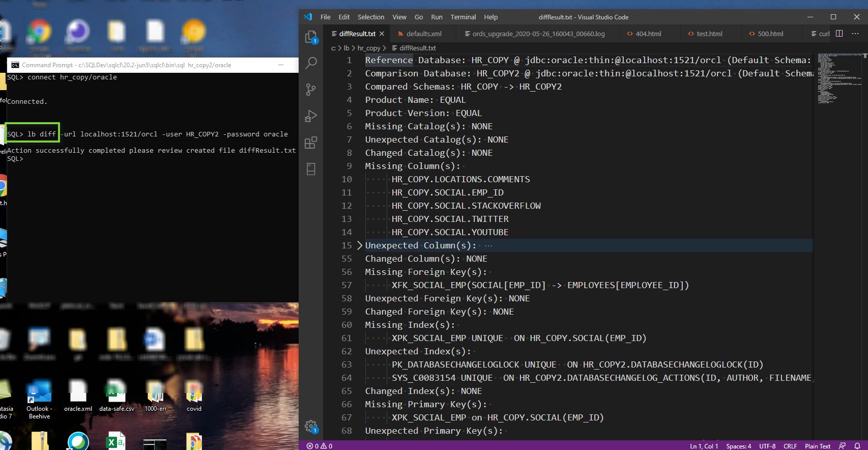Select the data-safe.csv desktop file

(x=117, y=396)
